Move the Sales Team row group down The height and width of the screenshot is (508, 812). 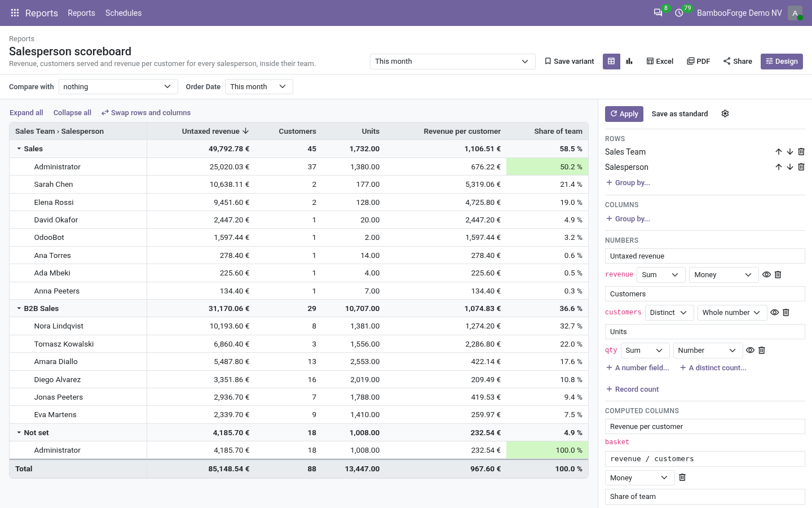pyautogui.click(x=790, y=152)
